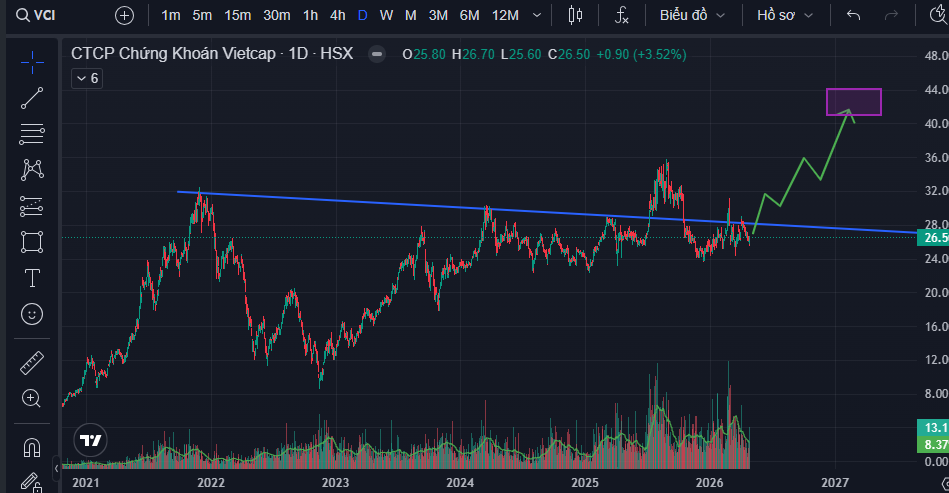Expand the 6 indicators legend
949x493 pixels.
click(x=87, y=79)
